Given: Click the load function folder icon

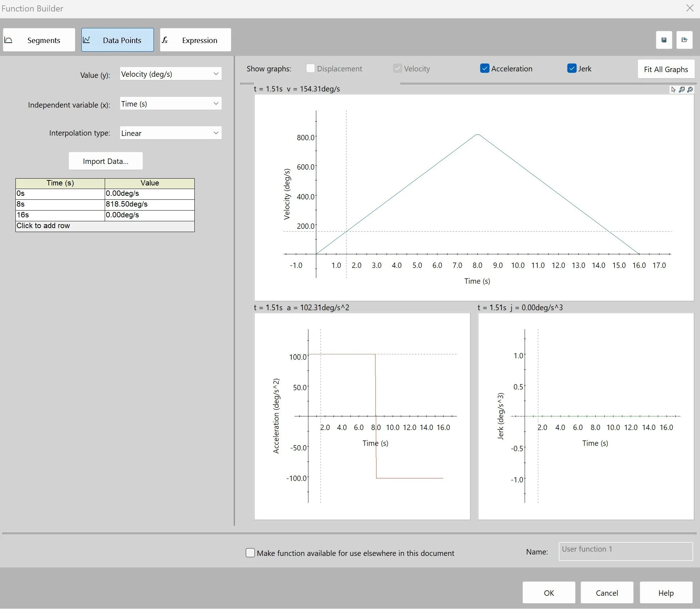Looking at the screenshot, I should pos(684,40).
